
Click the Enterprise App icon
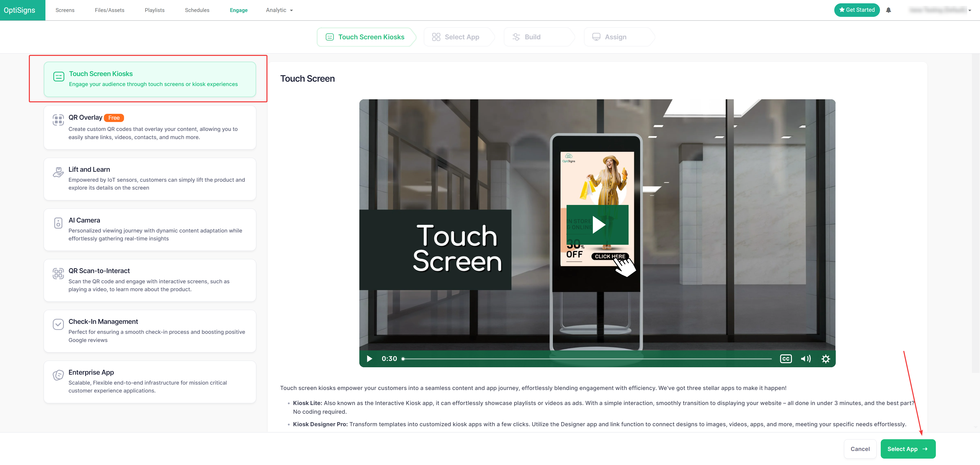[x=58, y=375]
